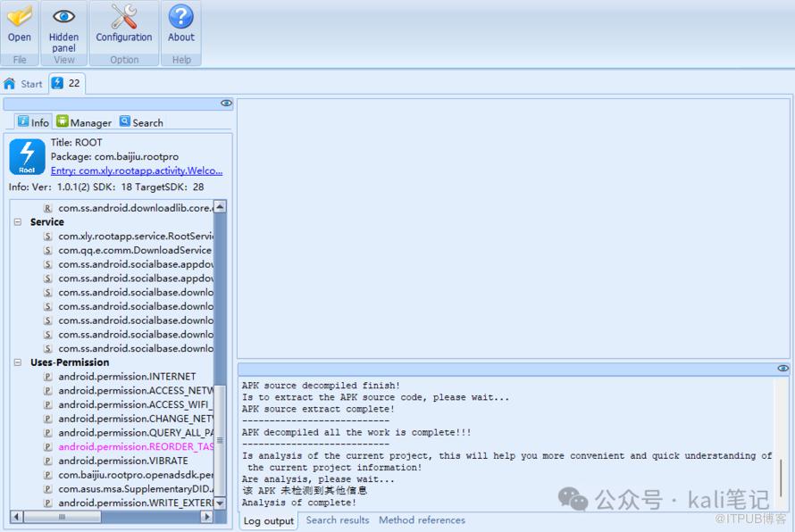Image resolution: width=795 pixels, height=532 pixels.
Task: Open the Entry activity link
Action: coord(136,170)
